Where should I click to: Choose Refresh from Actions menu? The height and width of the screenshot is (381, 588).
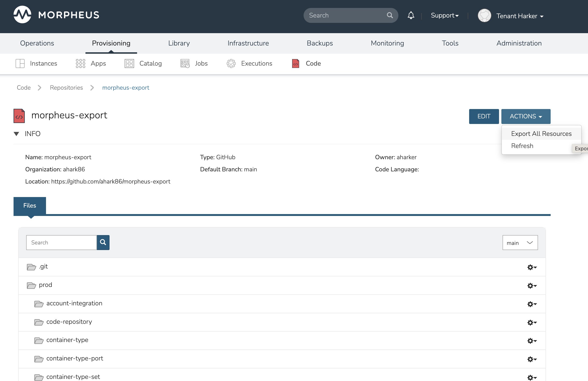(522, 146)
